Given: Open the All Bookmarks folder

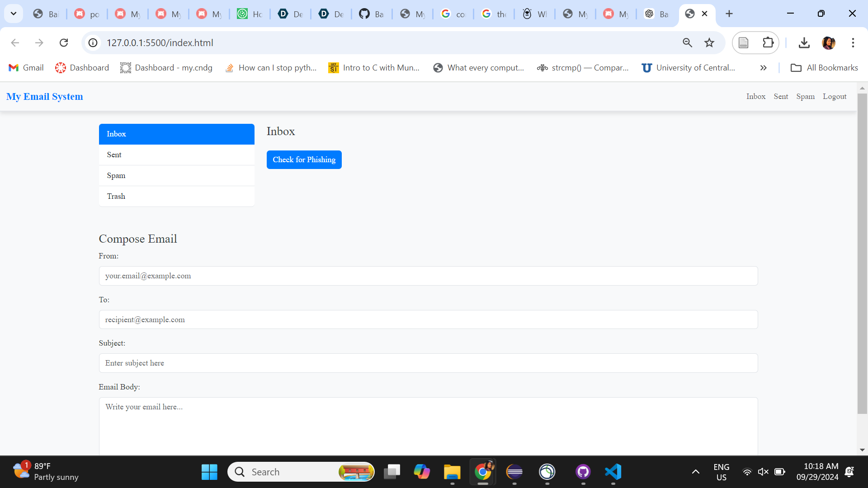Looking at the screenshot, I should tap(824, 68).
